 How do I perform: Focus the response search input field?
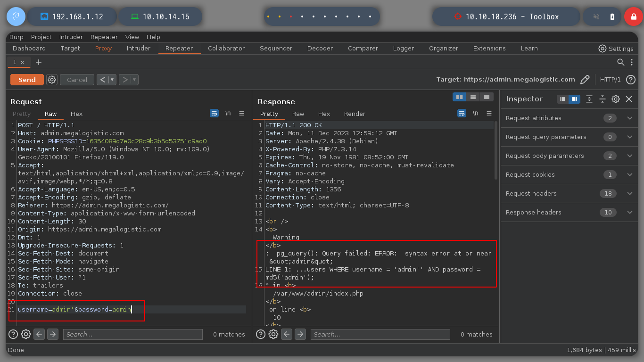pyautogui.click(x=380, y=334)
